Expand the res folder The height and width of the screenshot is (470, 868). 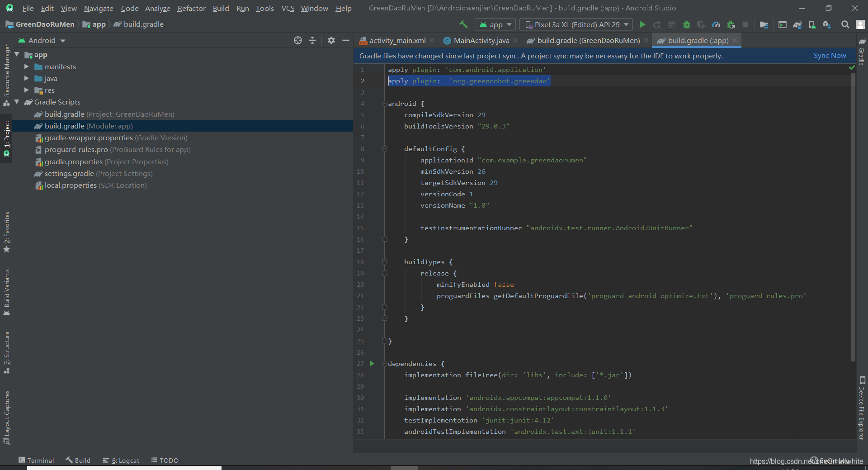point(27,90)
